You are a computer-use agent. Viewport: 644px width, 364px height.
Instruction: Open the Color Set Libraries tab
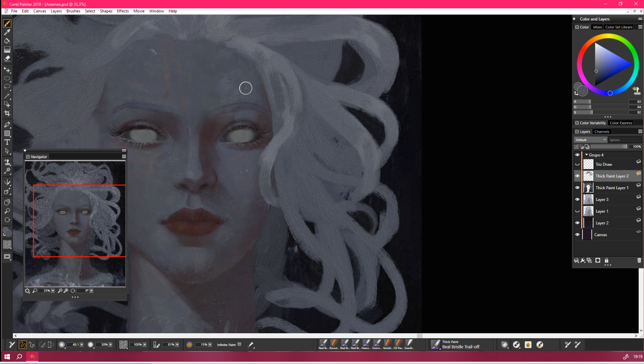pos(619,27)
